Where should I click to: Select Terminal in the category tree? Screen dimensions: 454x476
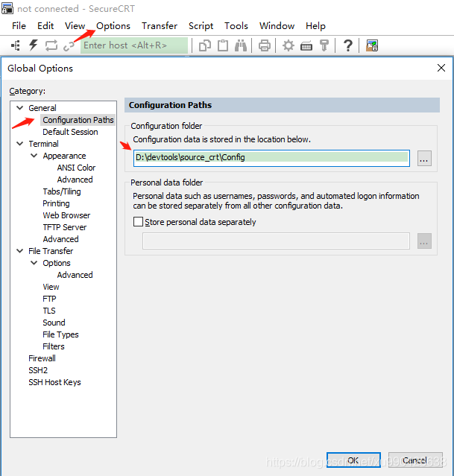click(43, 144)
